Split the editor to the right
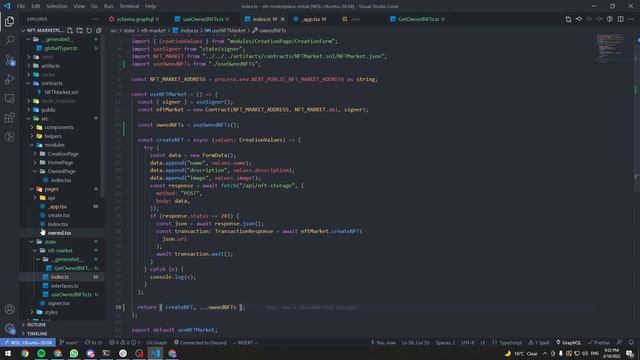 [x=620, y=19]
